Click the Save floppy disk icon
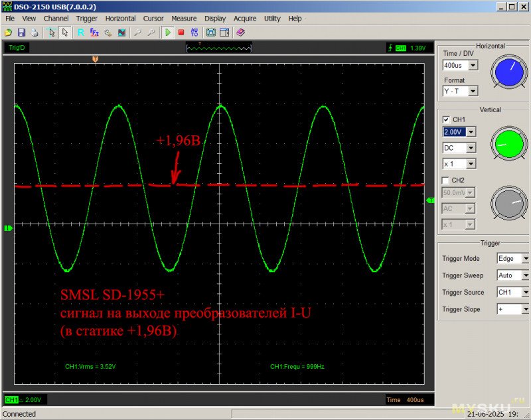 [21, 32]
